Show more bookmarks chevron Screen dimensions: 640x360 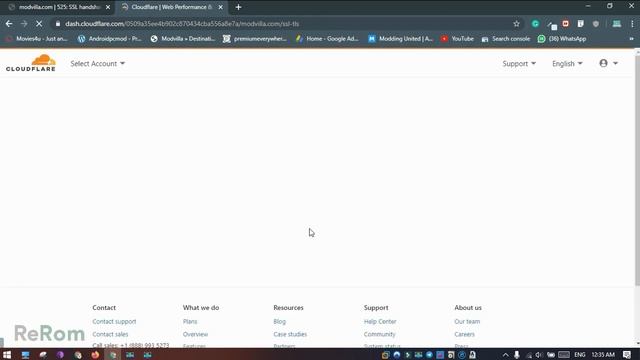click(x=631, y=39)
